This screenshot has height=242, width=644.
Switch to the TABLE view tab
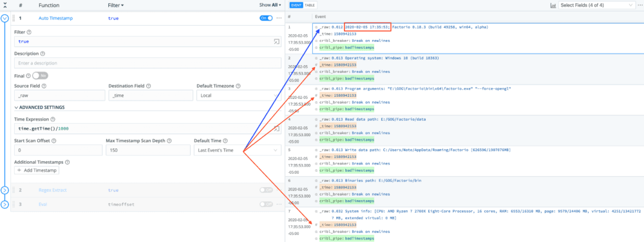[x=310, y=5]
